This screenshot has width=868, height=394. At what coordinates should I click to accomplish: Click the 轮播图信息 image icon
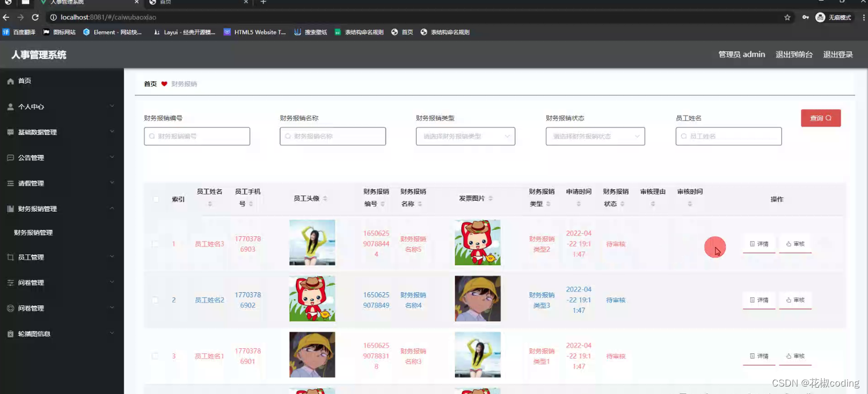point(9,333)
